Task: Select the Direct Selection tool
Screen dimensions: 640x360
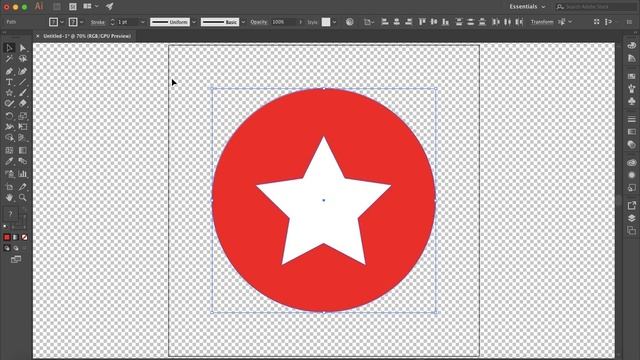Action: point(23,48)
